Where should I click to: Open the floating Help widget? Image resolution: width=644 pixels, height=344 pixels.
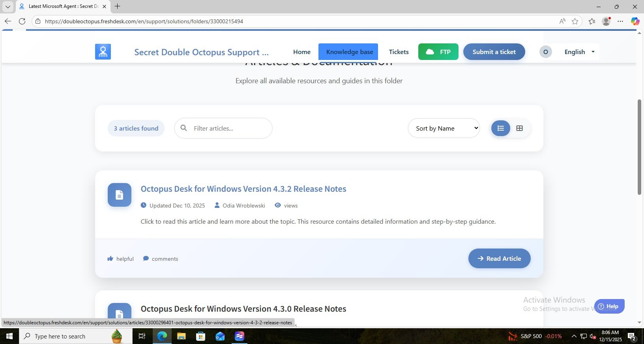(609, 306)
